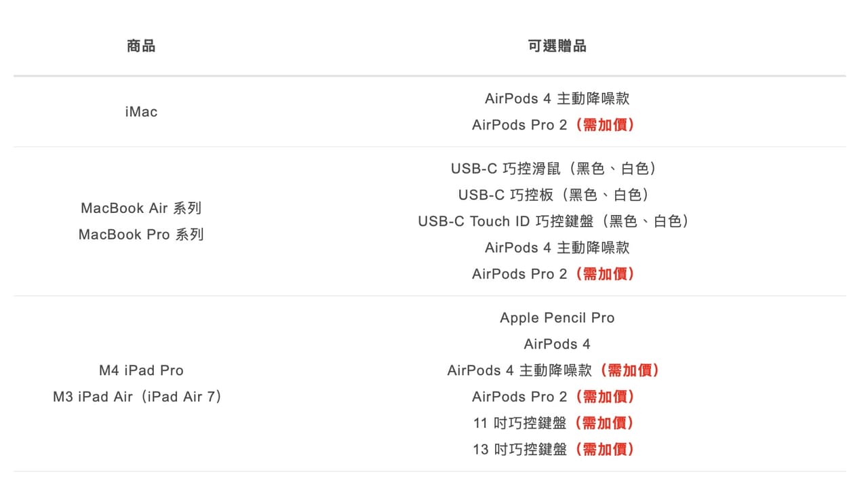Click AirPods Pro 2 in MacBook row

(519, 274)
